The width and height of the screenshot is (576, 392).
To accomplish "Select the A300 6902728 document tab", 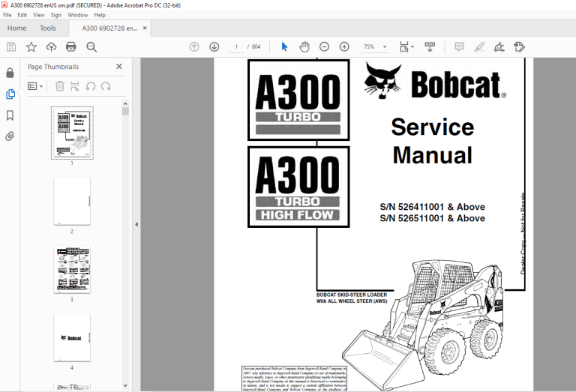I will [x=109, y=28].
